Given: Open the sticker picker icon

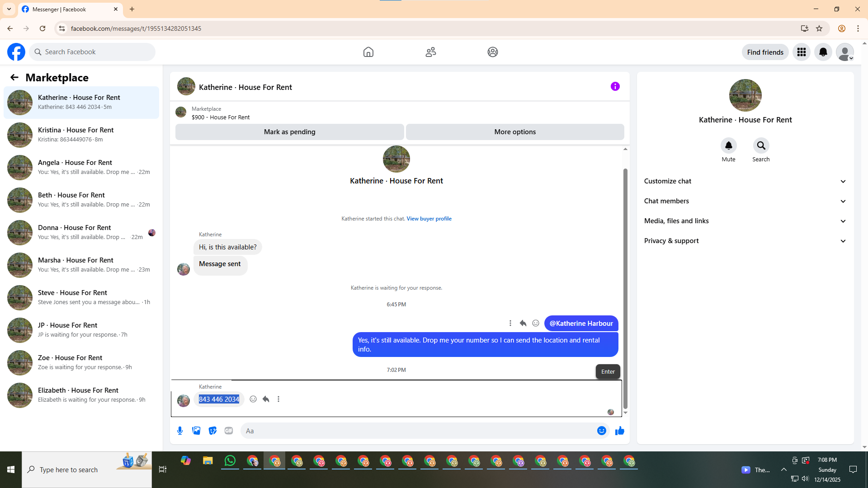Looking at the screenshot, I should coord(212,431).
